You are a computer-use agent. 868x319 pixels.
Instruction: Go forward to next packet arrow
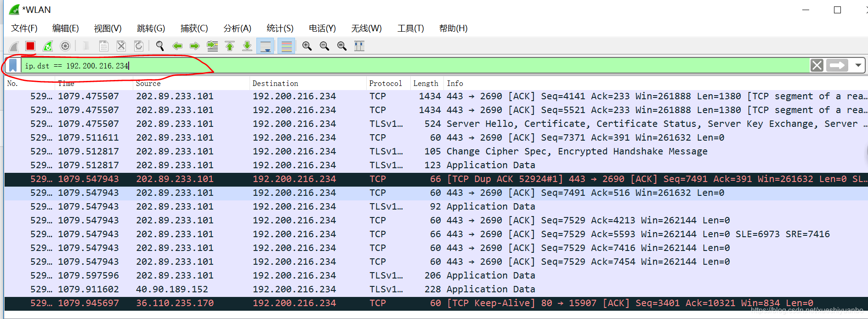coord(194,46)
